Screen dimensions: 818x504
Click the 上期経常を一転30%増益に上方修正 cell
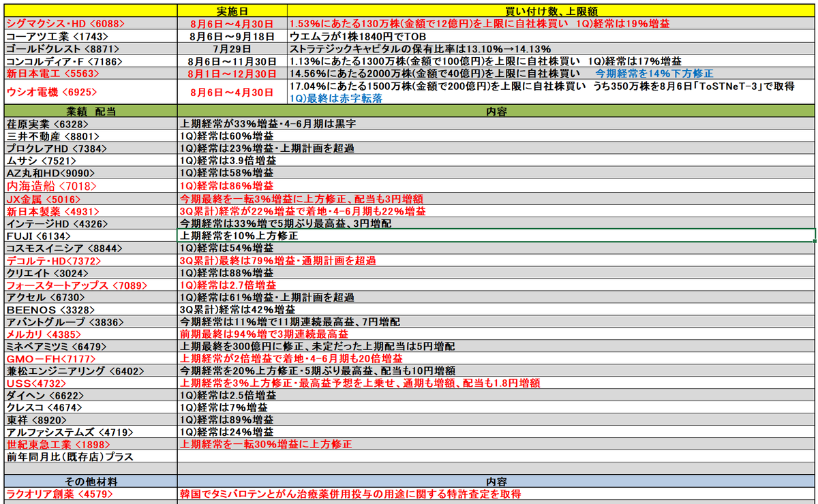pyautogui.click(x=496, y=444)
